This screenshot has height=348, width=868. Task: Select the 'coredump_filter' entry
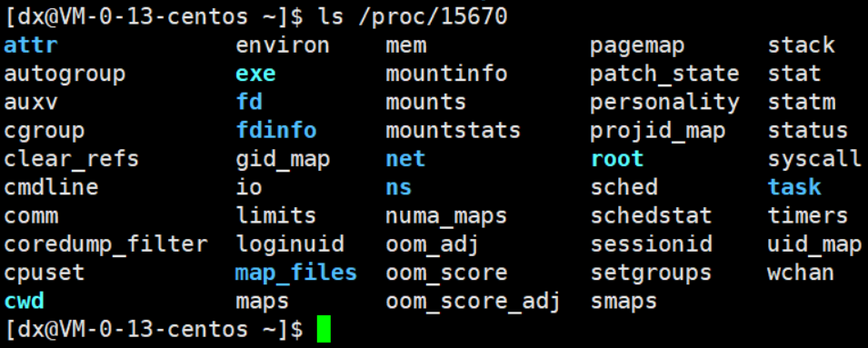pos(105,245)
